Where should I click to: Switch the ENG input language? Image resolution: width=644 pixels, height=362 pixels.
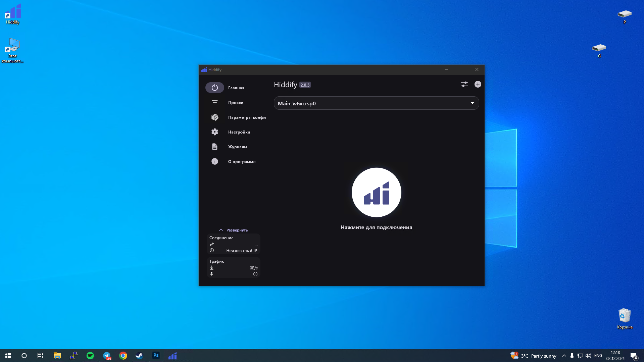pos(598,356)
